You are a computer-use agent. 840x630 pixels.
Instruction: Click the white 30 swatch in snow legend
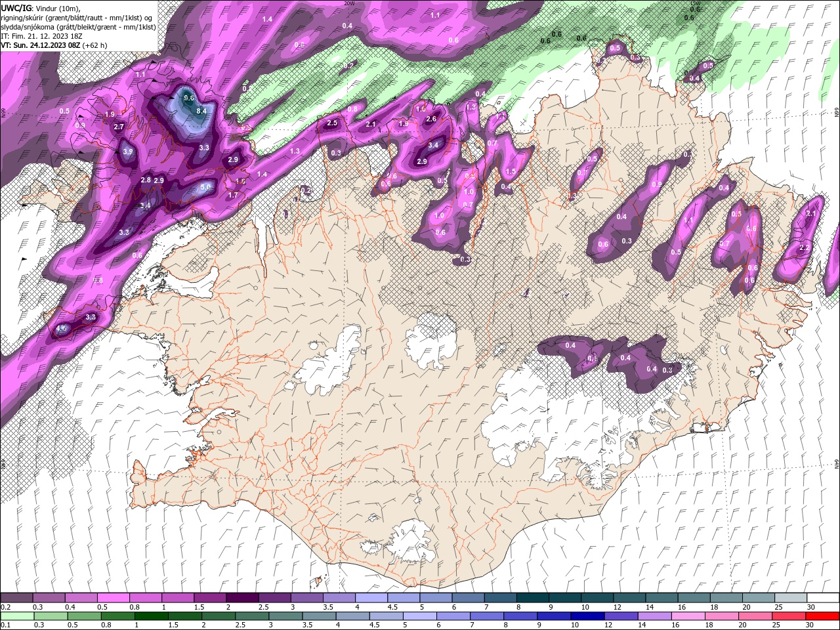[x=823, y=598]
